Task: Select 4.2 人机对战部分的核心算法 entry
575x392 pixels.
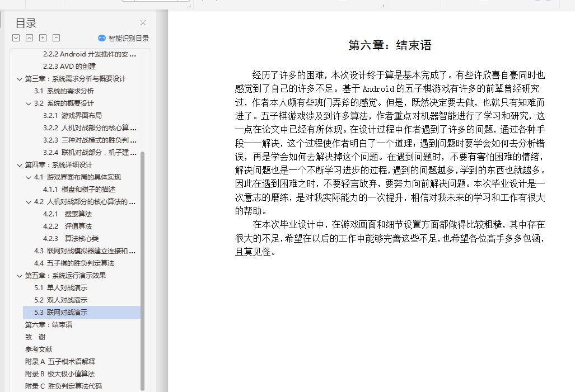Action: pos(85,202)
